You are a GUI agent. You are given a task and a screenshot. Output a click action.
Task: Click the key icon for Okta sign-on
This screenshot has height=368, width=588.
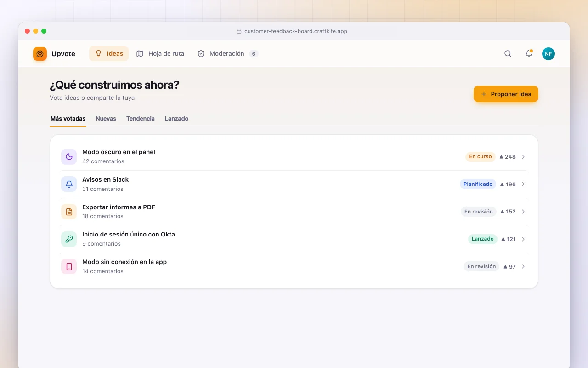69,239
